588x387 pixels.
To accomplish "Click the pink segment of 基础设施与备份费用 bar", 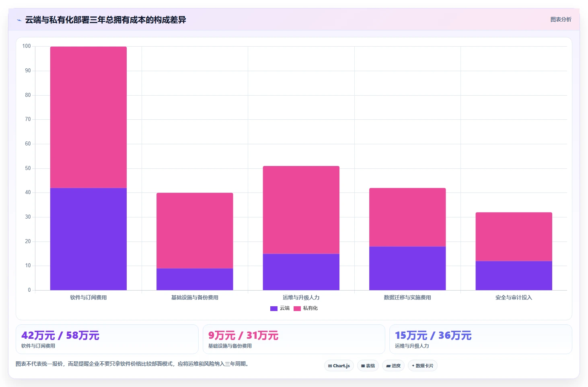I will (195, 231).
